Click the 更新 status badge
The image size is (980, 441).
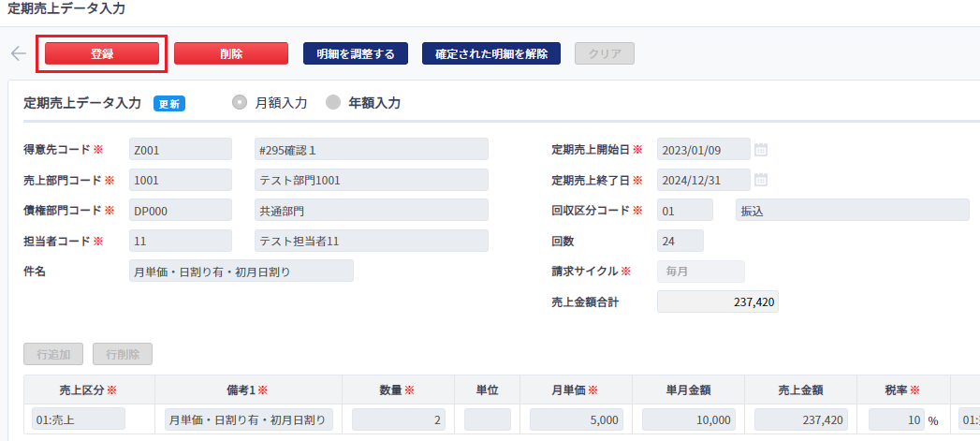168,104
